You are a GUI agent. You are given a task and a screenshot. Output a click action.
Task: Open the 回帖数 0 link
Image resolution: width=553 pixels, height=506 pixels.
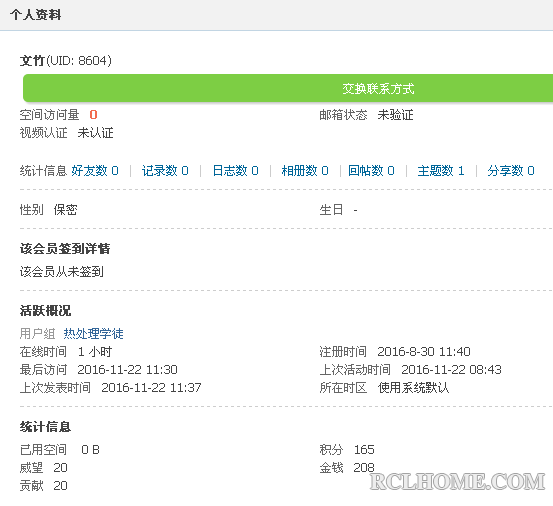coord(371,171)
